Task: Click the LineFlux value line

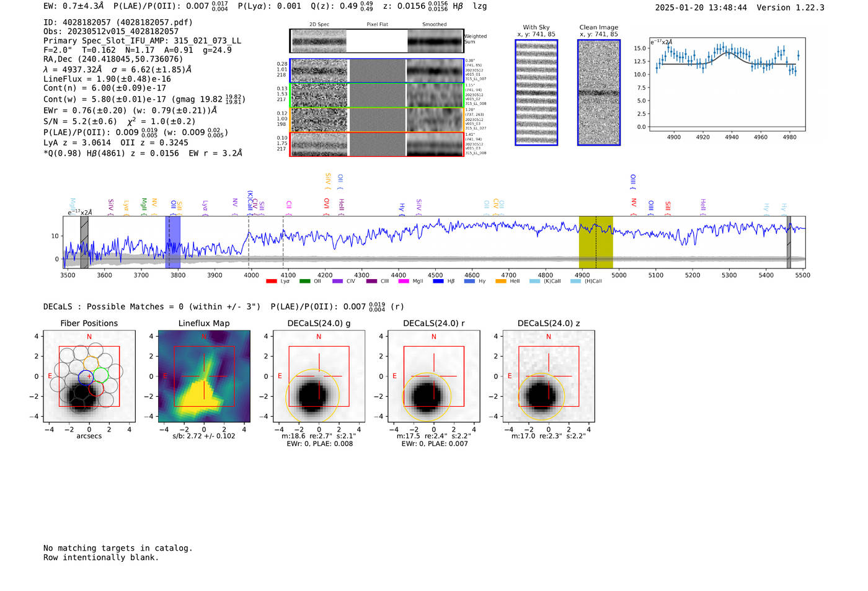Action: pos(107,79)
